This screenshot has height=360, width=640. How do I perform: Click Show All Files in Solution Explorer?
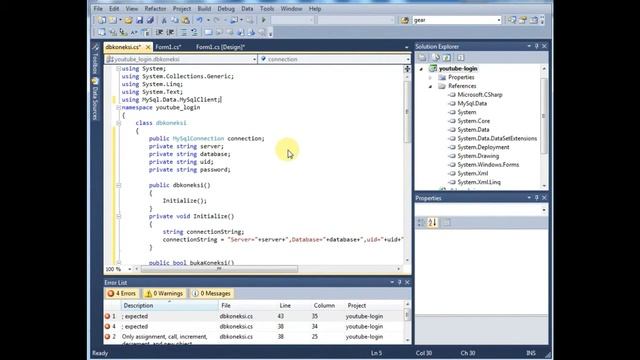436,58
